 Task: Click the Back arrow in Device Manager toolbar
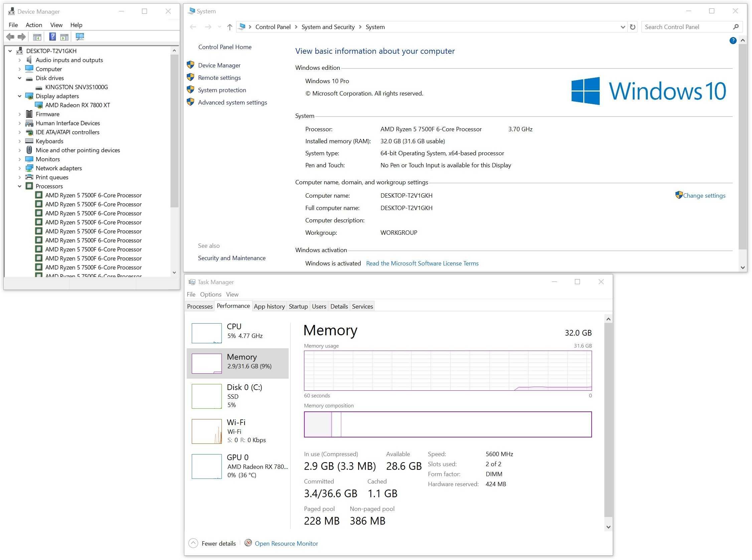click(10, 37)
